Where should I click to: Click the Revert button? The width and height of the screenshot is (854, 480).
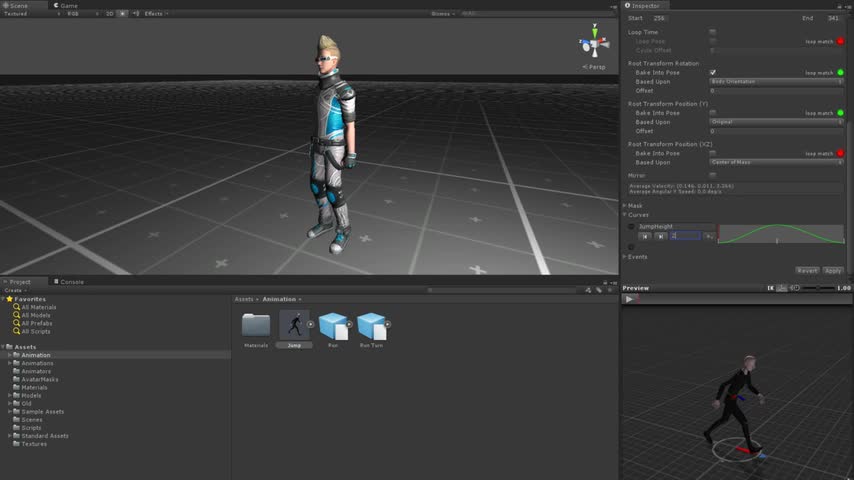pos(807,270)
